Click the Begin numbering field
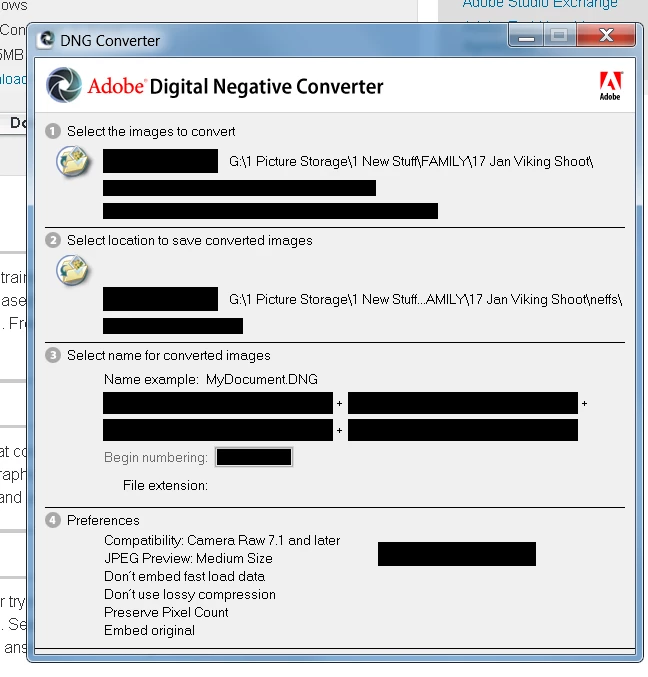This screenshot has height=677, width=648. point(254,457)
